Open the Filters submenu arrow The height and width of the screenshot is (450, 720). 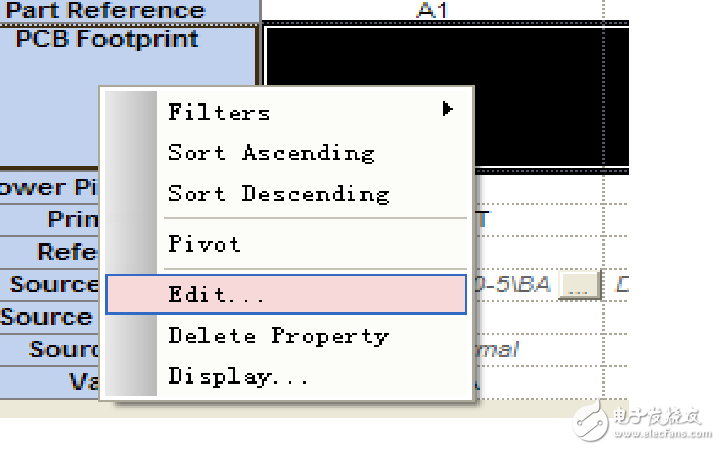[x=448, y=109]
